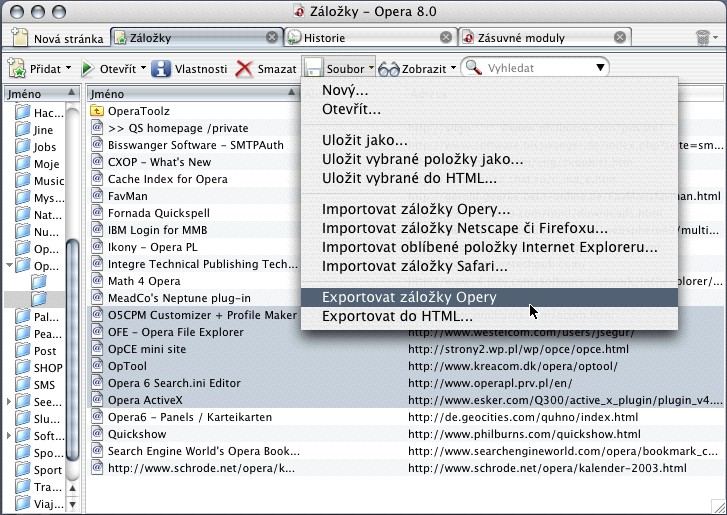The height and width of the screenshot is (515, 727).
Task: Sort folder panel by Jméno
Action: pos(41,94)
